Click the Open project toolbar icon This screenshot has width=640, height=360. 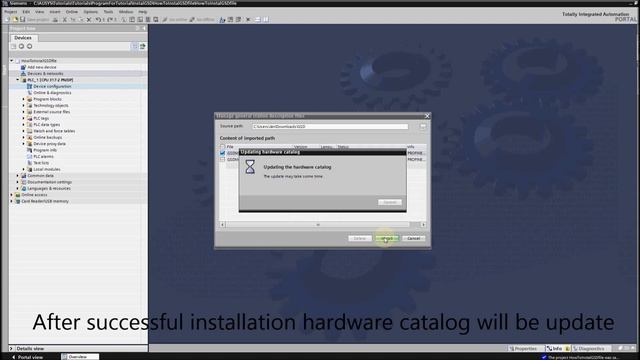15,20
